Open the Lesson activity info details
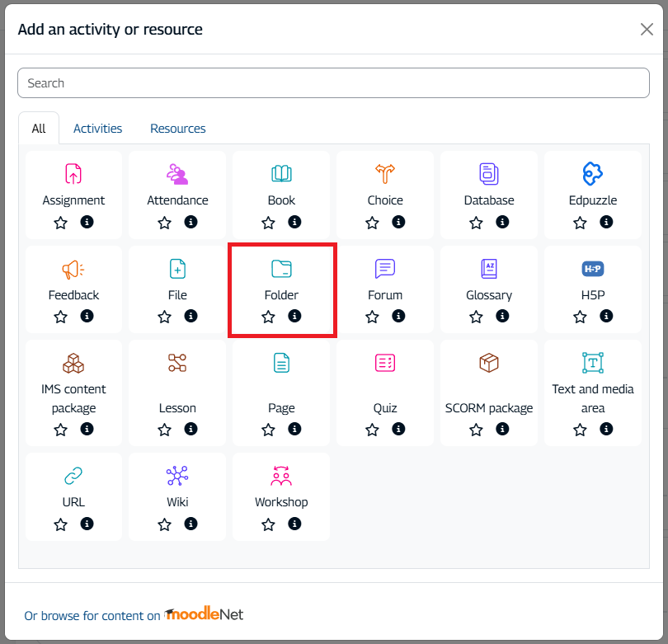This screenshot has height=644, width=668. (x=191, y=429)
